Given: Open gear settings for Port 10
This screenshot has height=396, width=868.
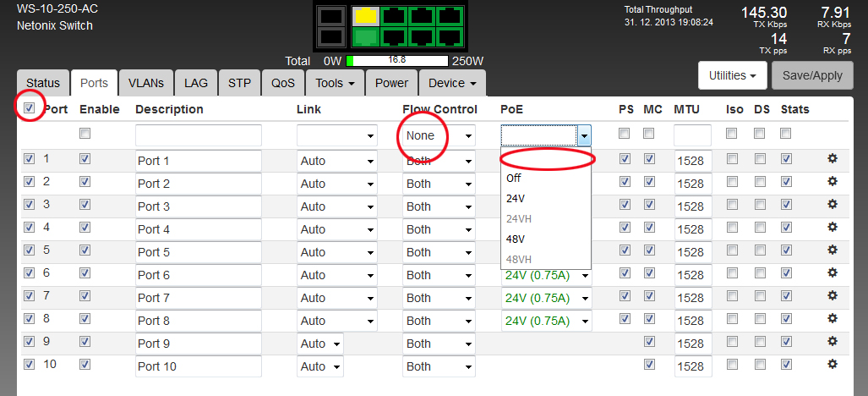Looking at the screenshot, I should pyautogui.click(x=832, y=364).
